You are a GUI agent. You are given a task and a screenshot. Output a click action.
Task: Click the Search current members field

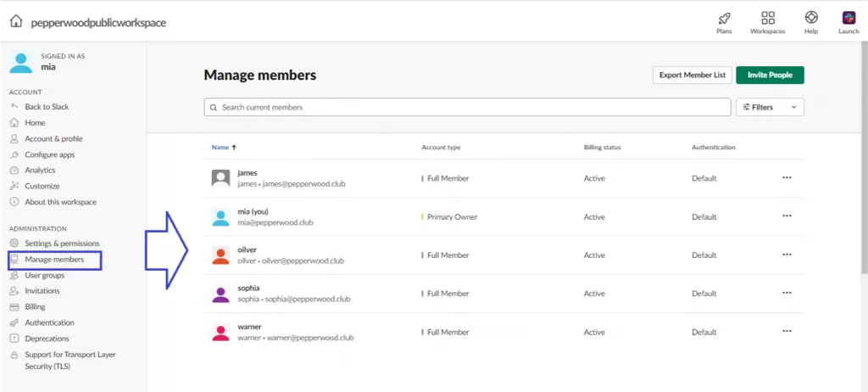pos(467,107)
